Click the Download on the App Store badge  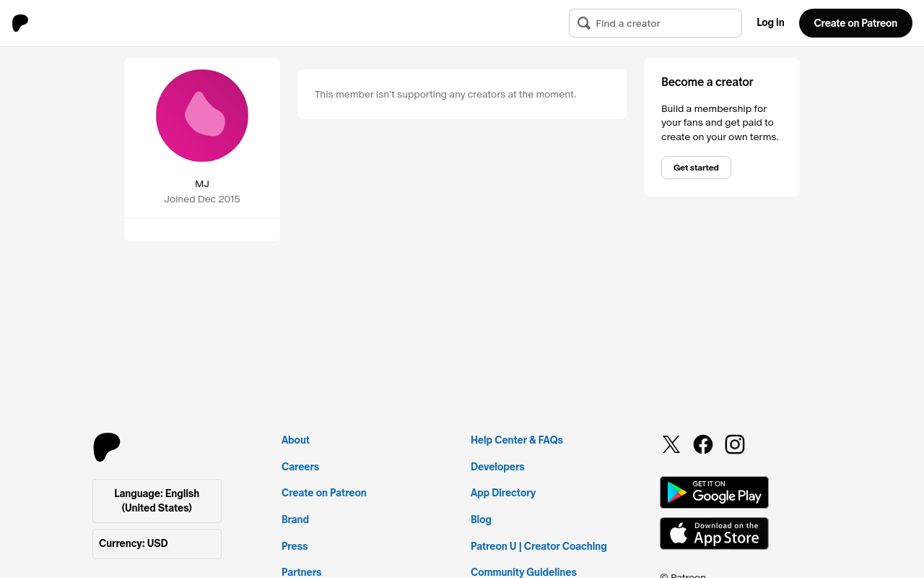tap(714, 533)
